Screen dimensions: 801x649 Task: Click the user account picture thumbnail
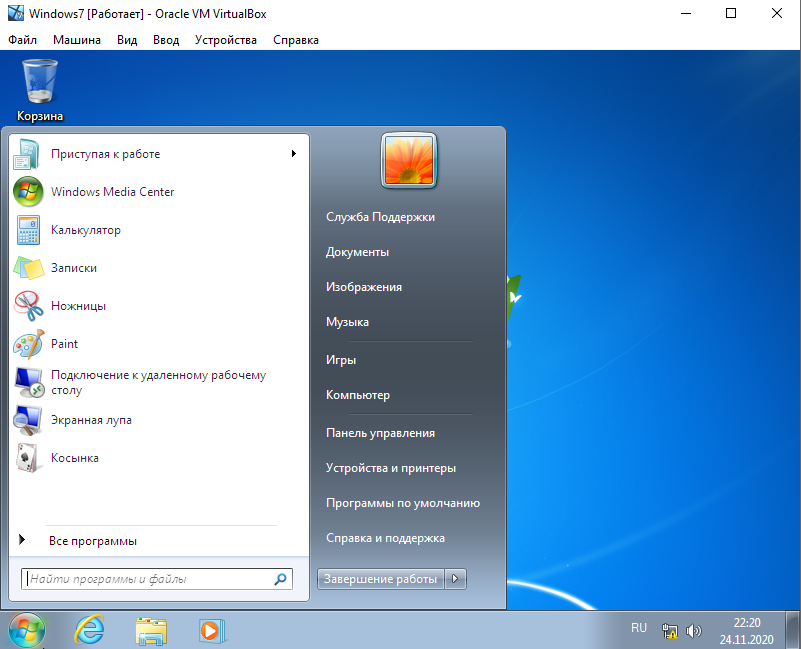click(410, 160)
